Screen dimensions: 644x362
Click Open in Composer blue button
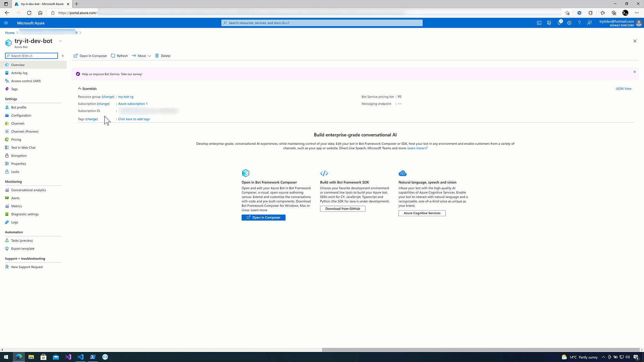pos(263,218)
